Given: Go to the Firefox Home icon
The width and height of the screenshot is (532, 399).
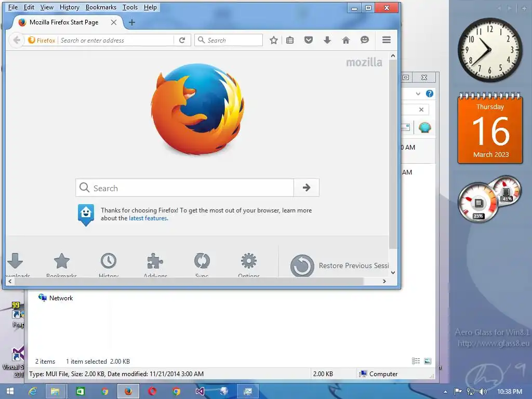Looking at the screenshot, I should tap(345, 40).
